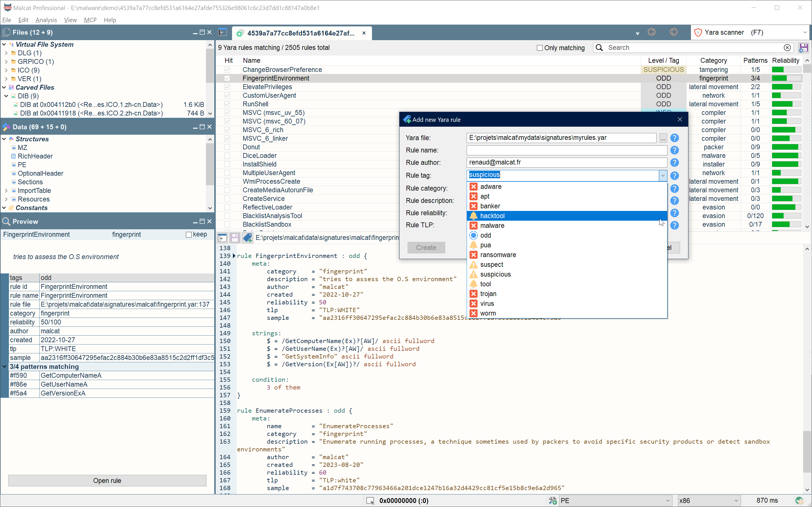Click the tools icon beside PE in status bar

[553, 501]
